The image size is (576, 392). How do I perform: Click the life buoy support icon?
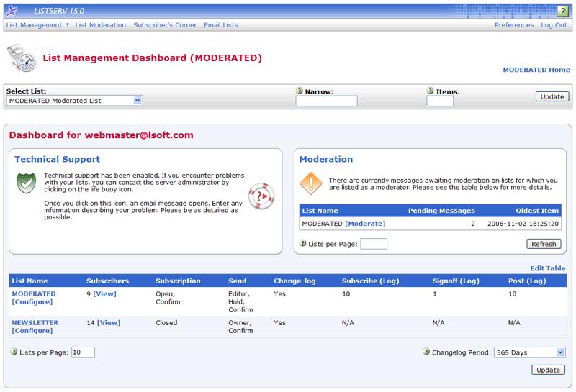point(261,196)
